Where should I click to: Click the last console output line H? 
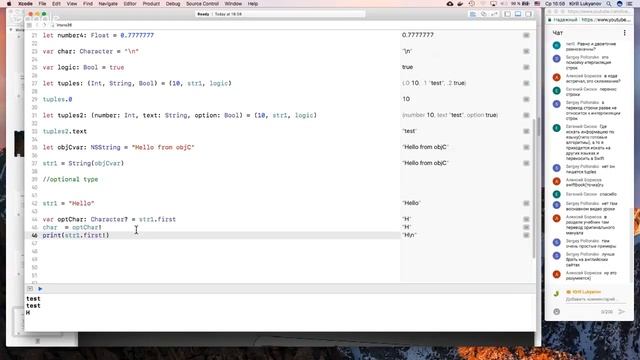pyautogui.click(x=28, y=313)
